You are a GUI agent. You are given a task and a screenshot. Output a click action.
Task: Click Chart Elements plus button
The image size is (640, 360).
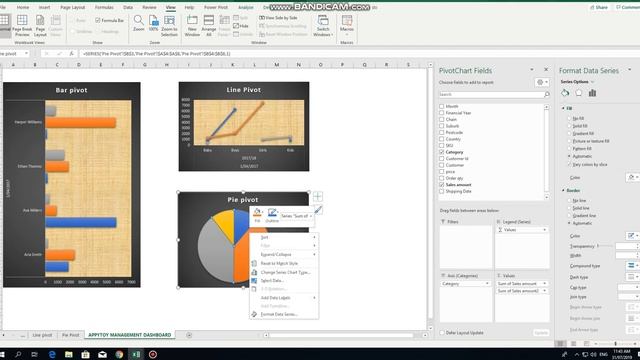[x=318, y=196]
